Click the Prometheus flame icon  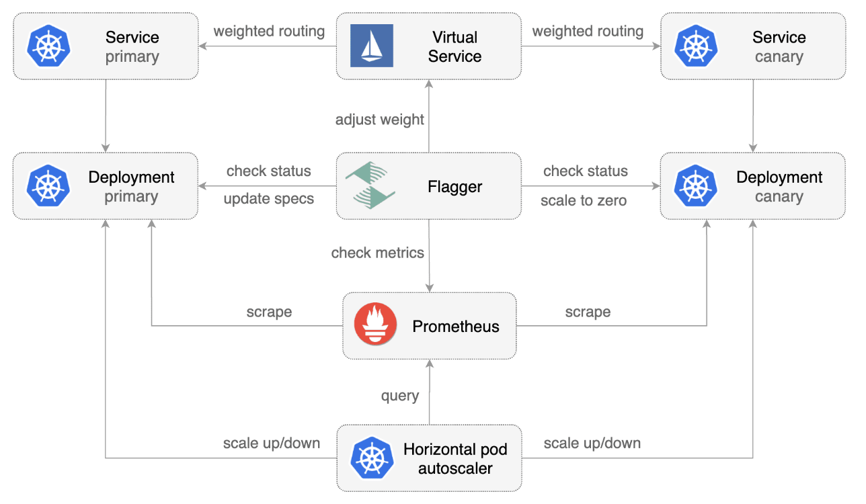pyautogui.click(x=376, y=325)
